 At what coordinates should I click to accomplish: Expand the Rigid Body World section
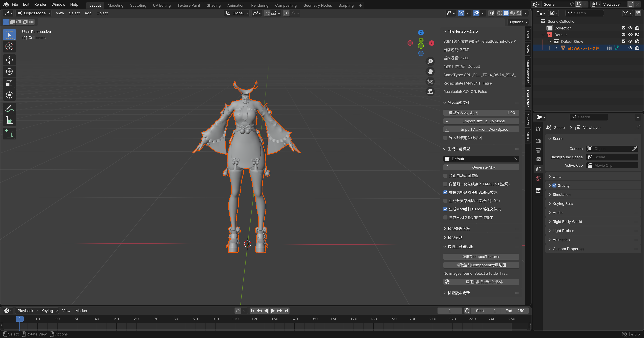pos(567,222)
